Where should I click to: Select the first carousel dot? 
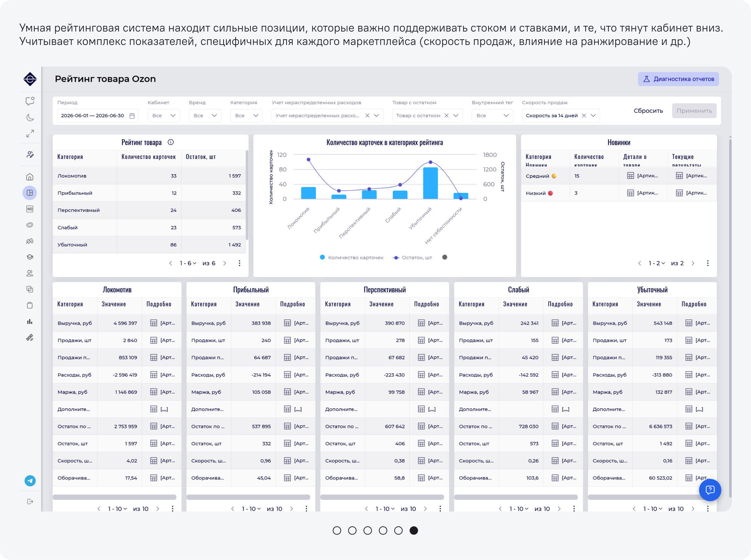337,530
